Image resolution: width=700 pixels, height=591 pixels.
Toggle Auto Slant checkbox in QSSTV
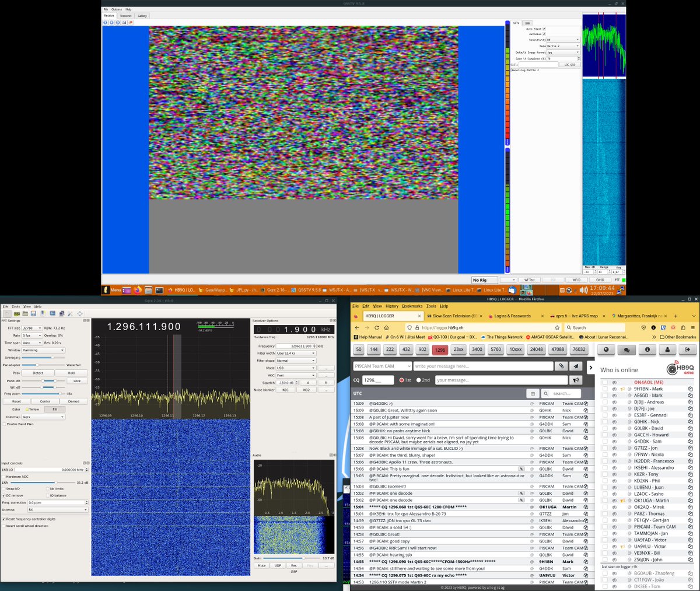pyautogui.click(x=544, y=29)
